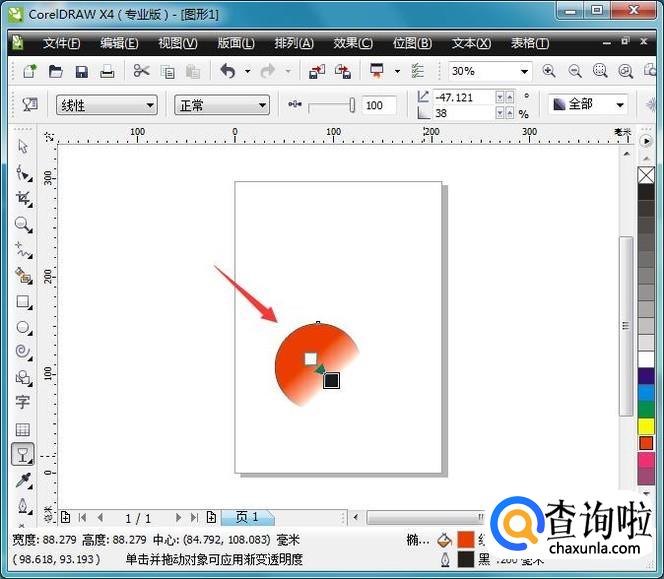Select the Pick (arrow) tool
Image resolution: width=664 pixels, height=579 pixels.
22,147
